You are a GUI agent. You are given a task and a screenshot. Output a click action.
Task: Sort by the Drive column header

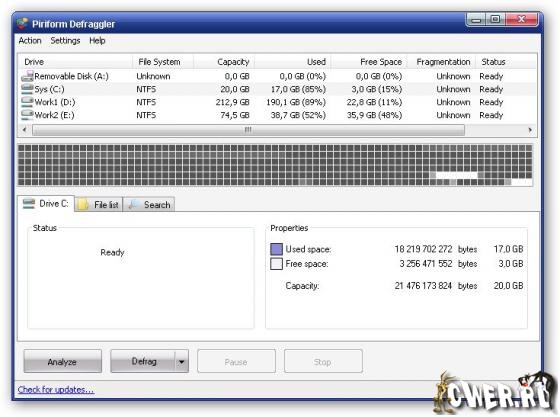point(75,62)
